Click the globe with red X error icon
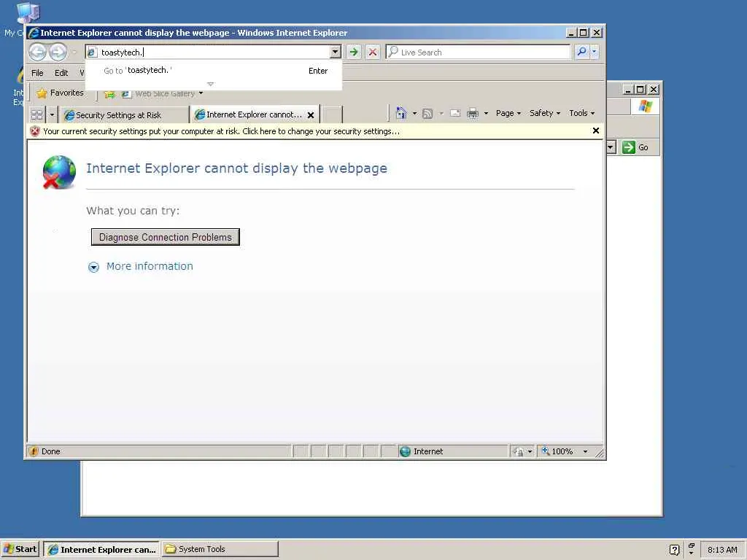The width and height of the screenshot is (747, 560). [x=59, y=172]
